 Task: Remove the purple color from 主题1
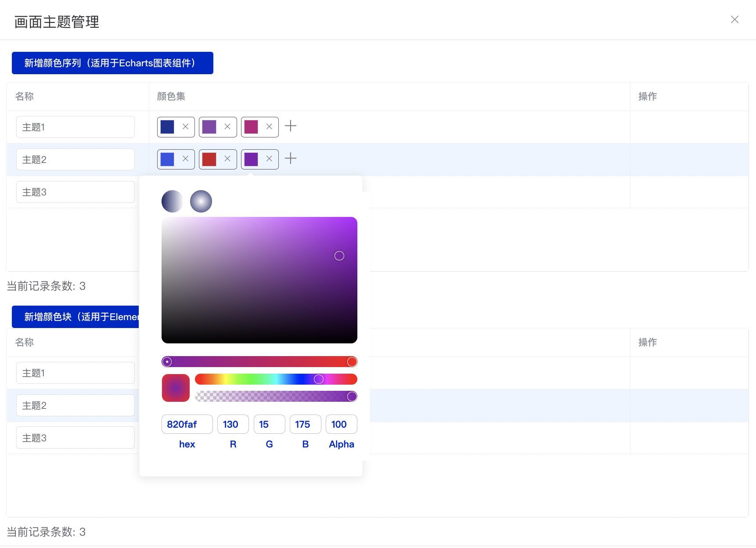[x=227, y=126]
